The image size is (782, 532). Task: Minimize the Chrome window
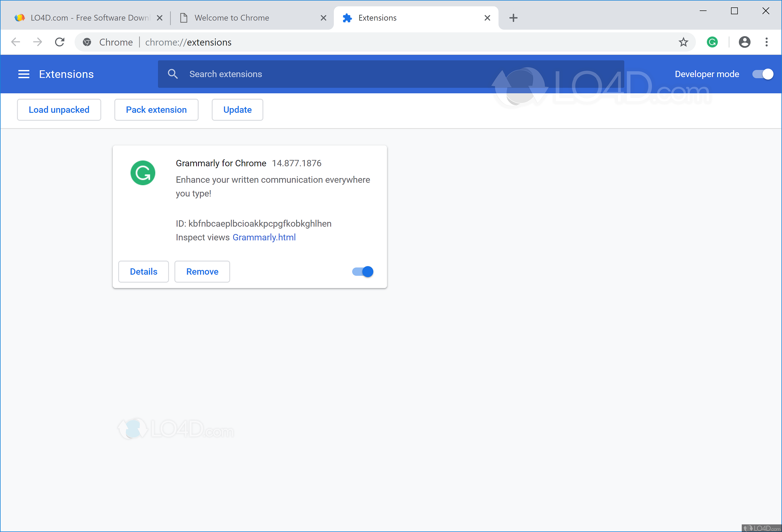703,11
